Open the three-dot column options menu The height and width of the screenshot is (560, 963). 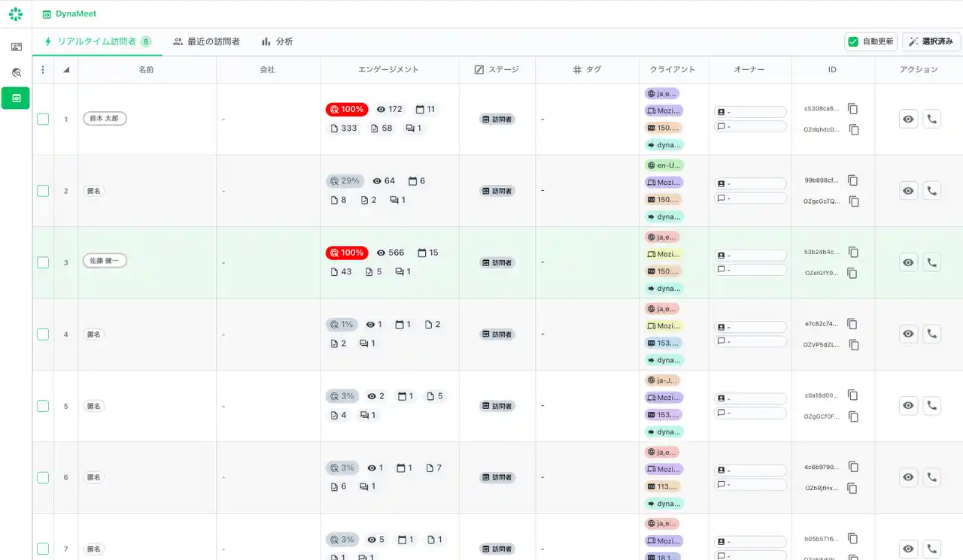(43, 70)
